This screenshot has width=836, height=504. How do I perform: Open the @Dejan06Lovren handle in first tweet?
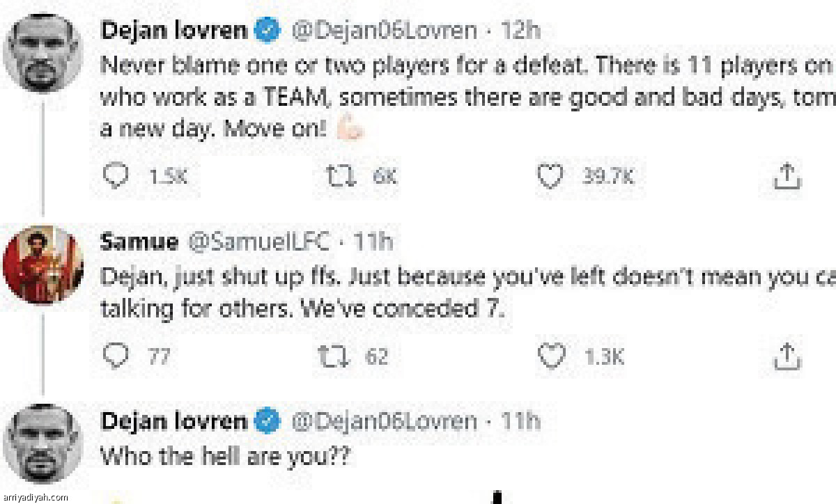[x=383, y=30]
